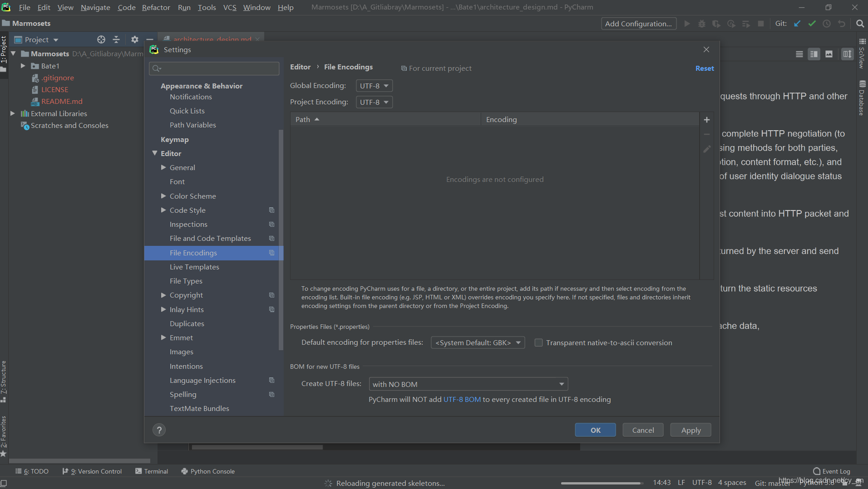Viewport: 868px width, 489px height.
Task: Click the OK button
Action: [595, 430]
